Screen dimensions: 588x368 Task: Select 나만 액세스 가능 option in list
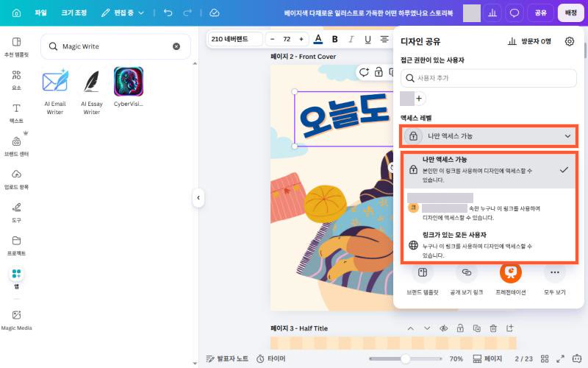click(488, 170)
